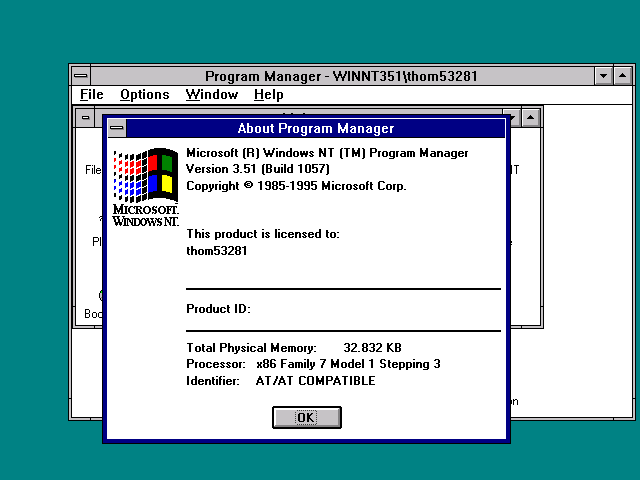Click the licensed user name thom53281
The image size is (640, 480).
pyautogui.click(x=217, y=250)
